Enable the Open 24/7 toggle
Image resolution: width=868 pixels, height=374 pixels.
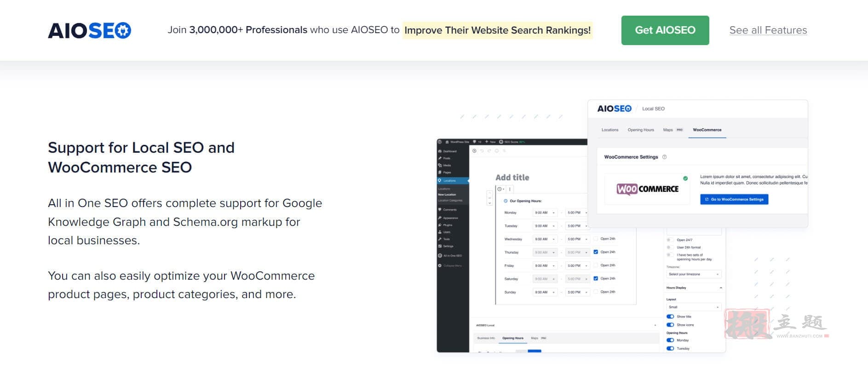(670, 240)
